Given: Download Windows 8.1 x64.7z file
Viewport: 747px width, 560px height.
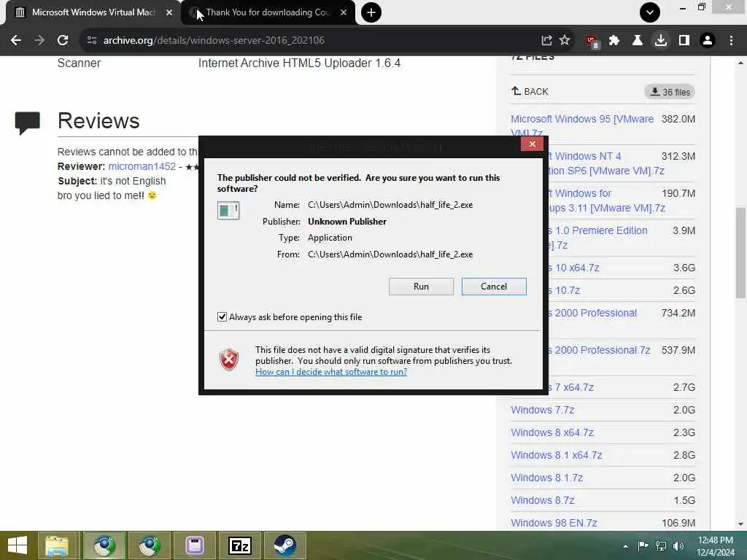Looking at the screenshot, I should (557, 455).
